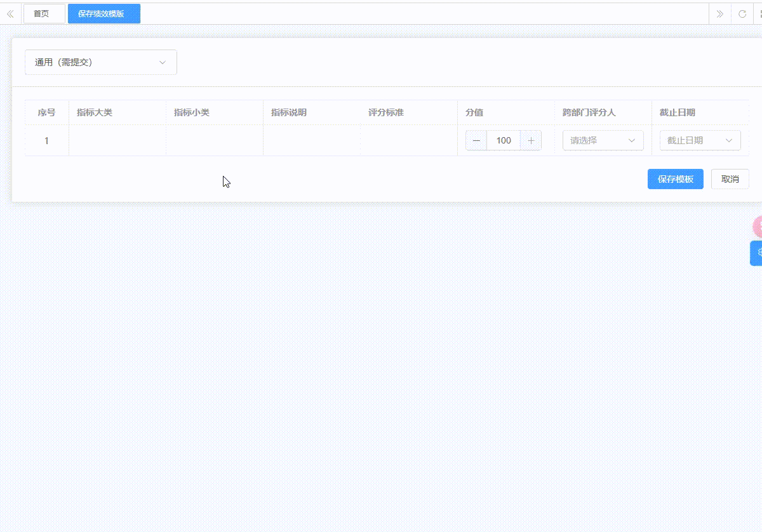Open the 通用（需提交）template dropdown
Screen dimensions: 762x532
100,62
